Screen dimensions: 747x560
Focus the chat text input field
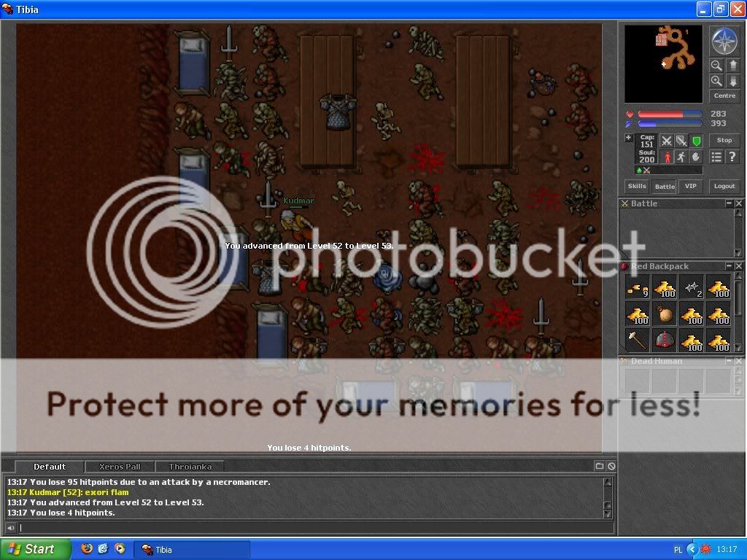[x=315, y=528]
